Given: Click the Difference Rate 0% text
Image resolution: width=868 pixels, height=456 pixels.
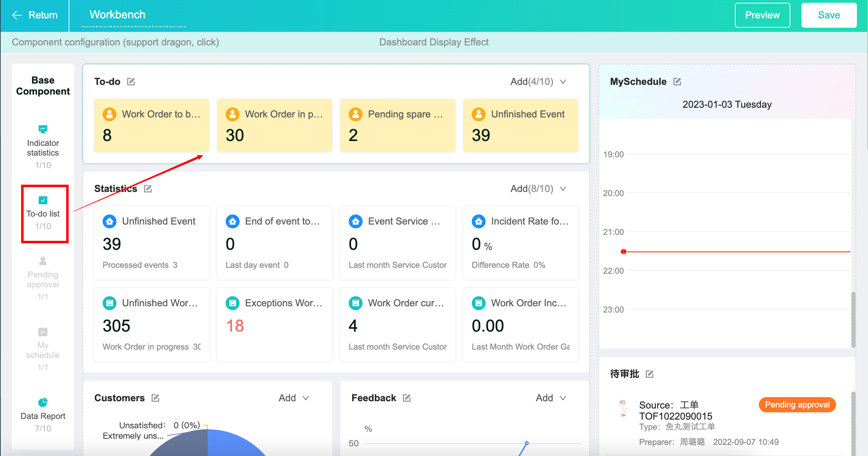Looking at the screenshot, I should point(509,265).
